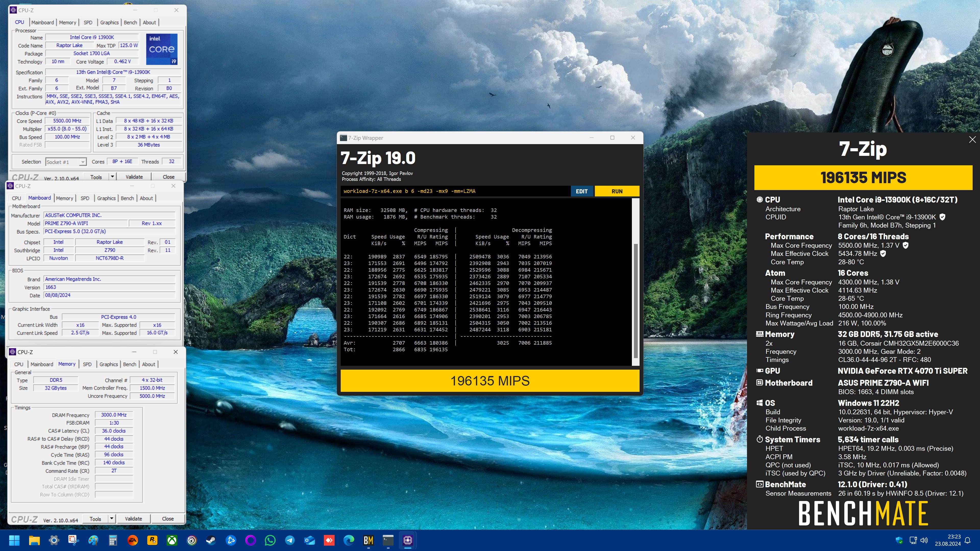
Task: Open the Tools dropdown arrow in bottom CPU-Z window
Action: point(112,519)
